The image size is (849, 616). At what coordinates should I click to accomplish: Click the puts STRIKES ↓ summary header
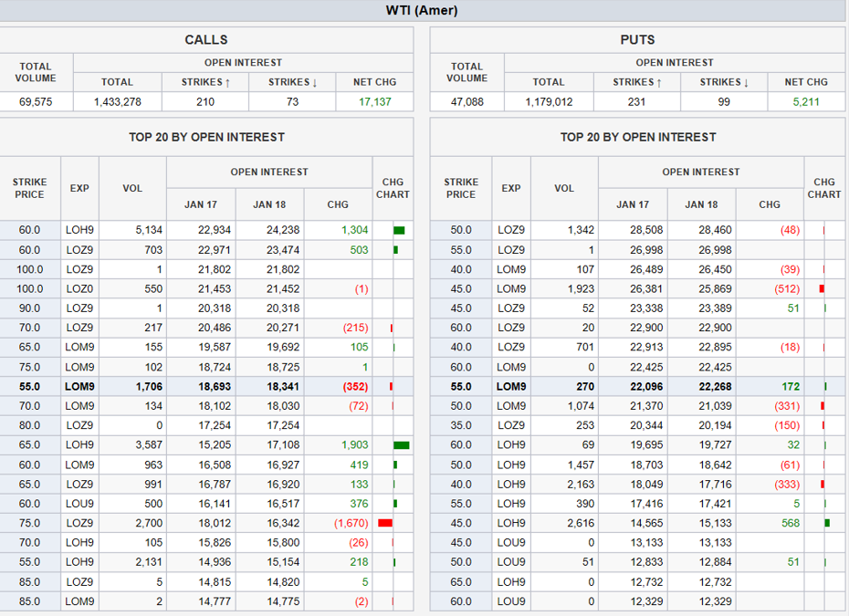coord(725,82)
